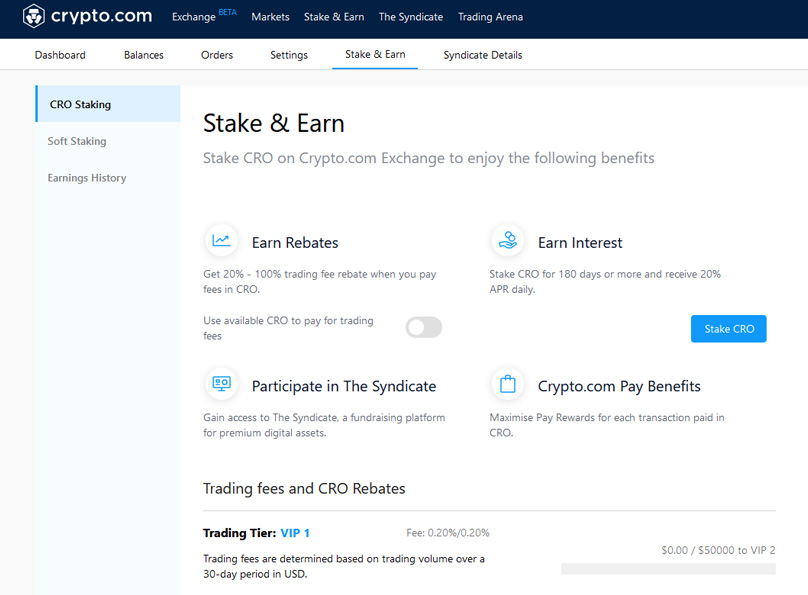Click the Crypto.com Pay Benefits bag icon
Image resolution: width=808 pixels, height=595 pixels.
[508, 384]
